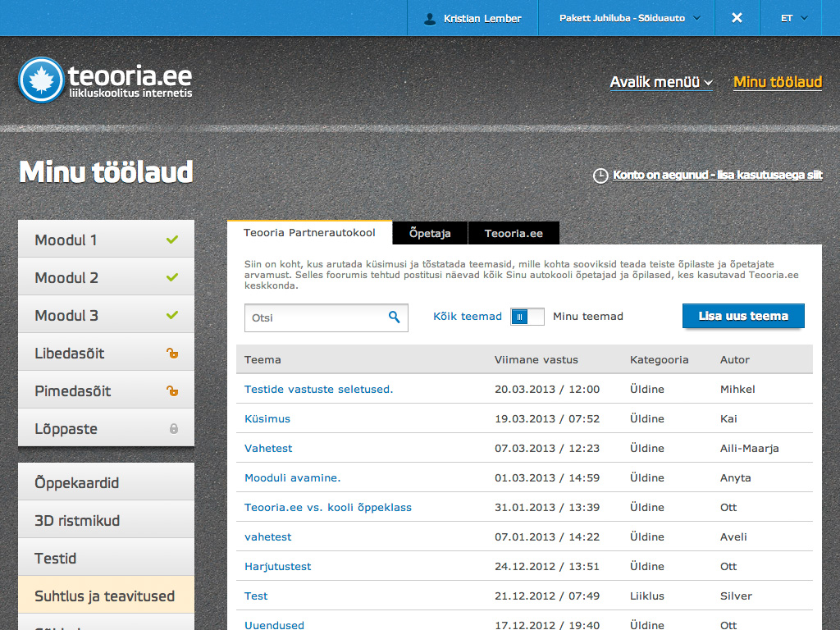
Task: Click the green checkmark on Moodul 1
Action: (171, 240)
